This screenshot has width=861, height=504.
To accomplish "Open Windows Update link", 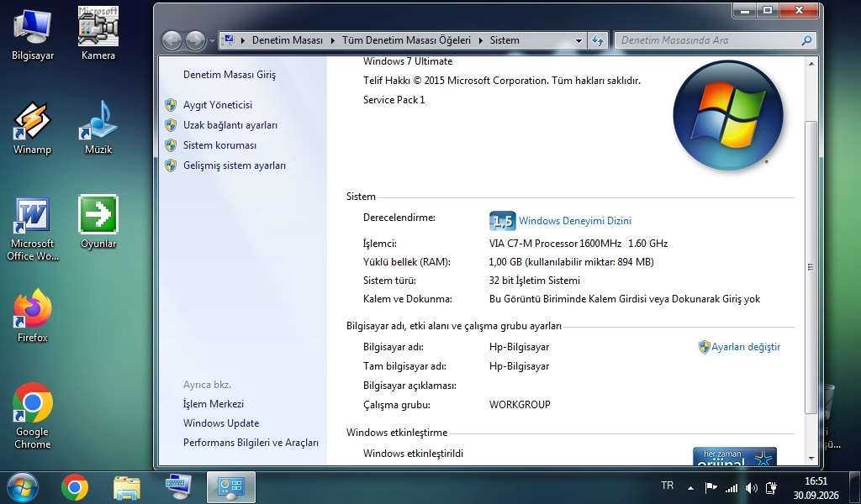I will click(x=221, y=423).
